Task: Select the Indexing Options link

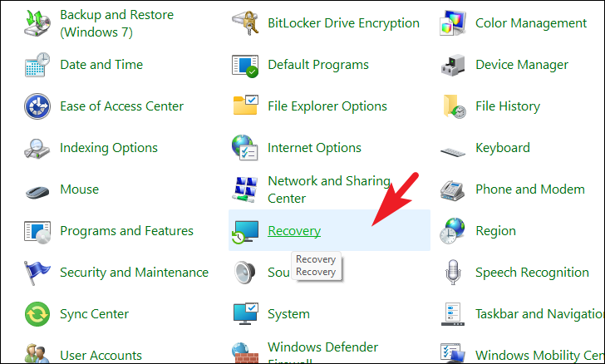Action: (x=109, y=147)
